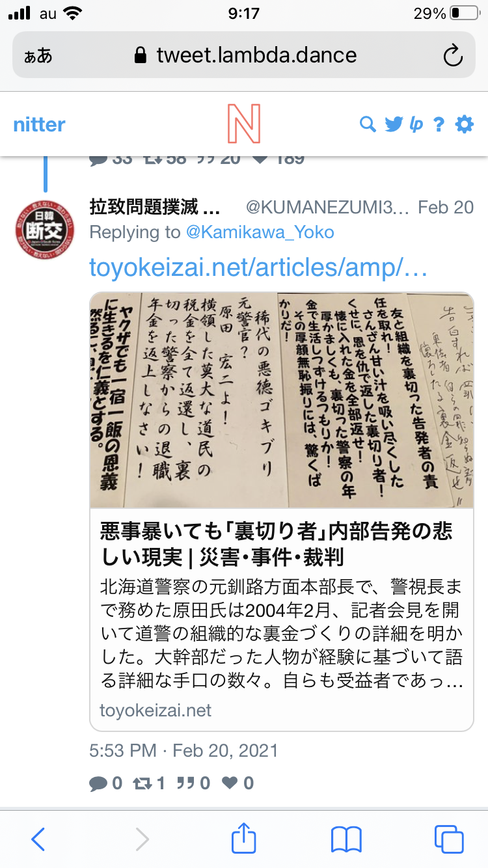Image resolution: width=488 pixels, height=868 pixels.
Task: Reload the page in the address bar
Action: click(453, 55)
